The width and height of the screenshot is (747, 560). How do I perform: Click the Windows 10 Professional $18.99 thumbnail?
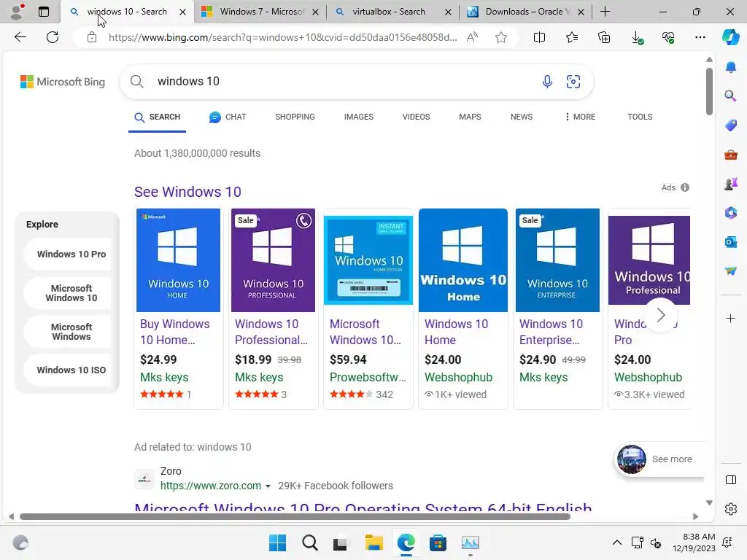pos(273,260)
